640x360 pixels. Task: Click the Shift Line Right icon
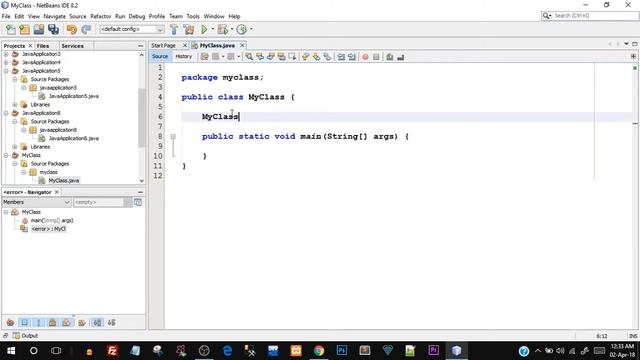click(x=351, y=57)
